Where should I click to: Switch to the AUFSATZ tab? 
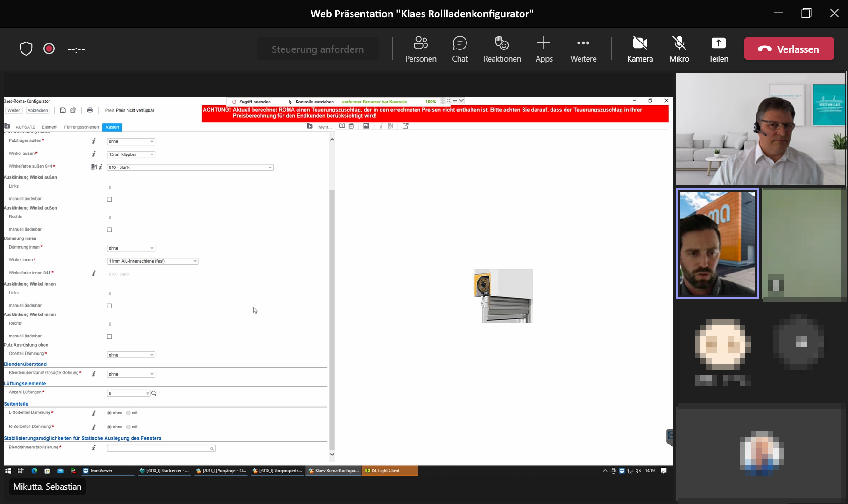25,127
